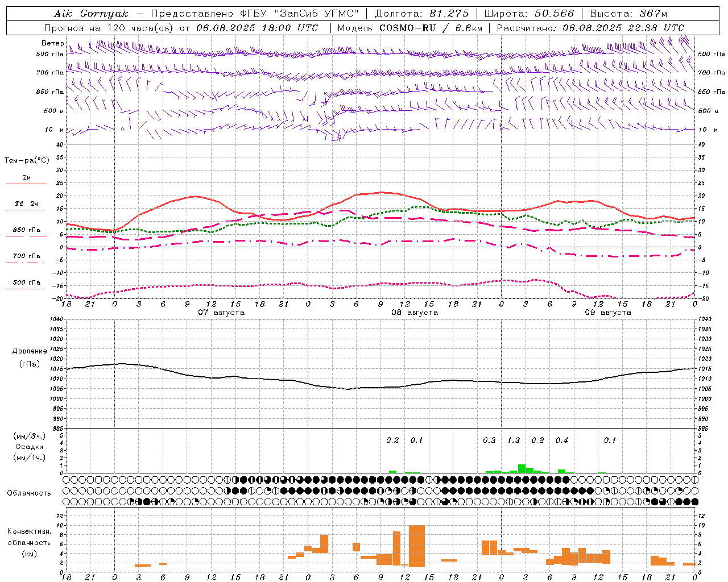This screenshot has width=728, height=582.
Task: Select the model label COSMO-RU / 6.6км
Action: (431, 28)
